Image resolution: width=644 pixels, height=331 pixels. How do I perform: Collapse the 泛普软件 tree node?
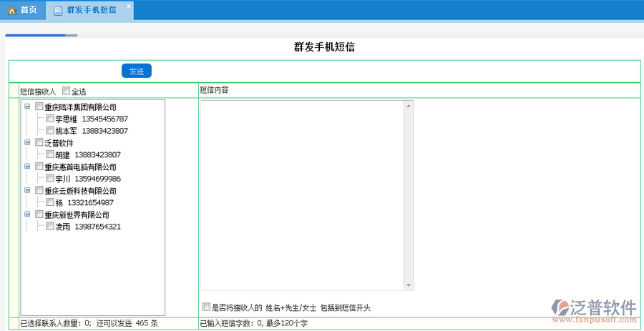[x=27, y=143]
